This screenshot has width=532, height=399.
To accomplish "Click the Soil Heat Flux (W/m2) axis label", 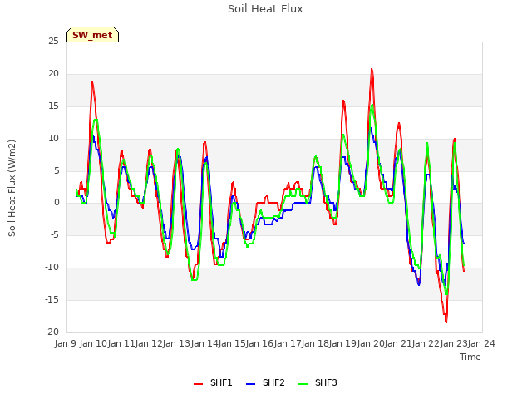I will click(x=12, y=188).
